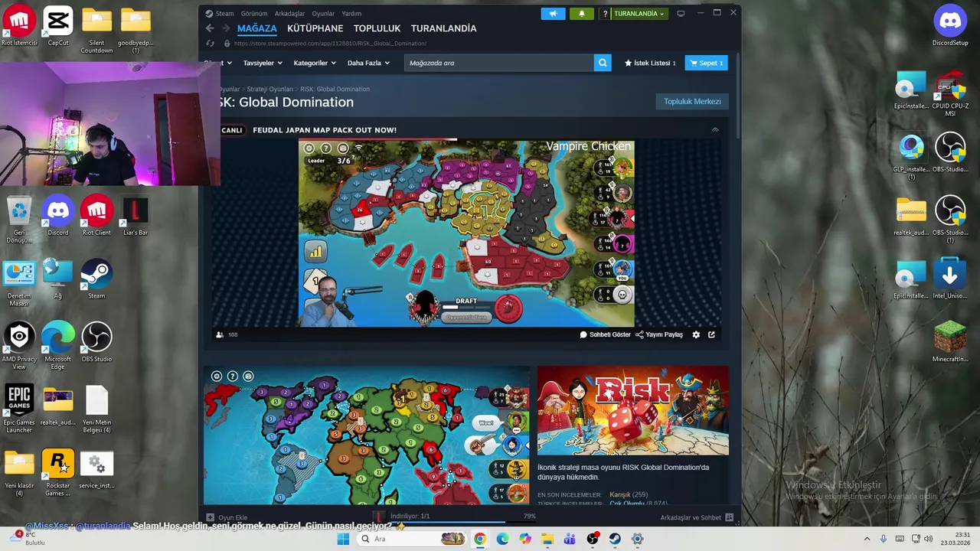The width and height of the screenshot is (980, 551).
Task: Follow RISK: Global Domination breadcrumb link
Action: tap(335, 89)
